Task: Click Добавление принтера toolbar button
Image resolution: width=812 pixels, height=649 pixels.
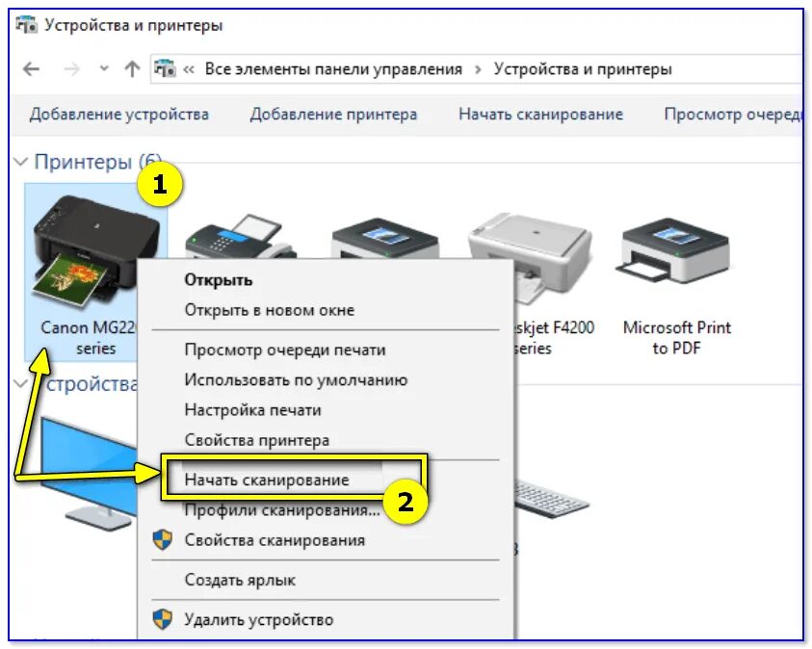Action: point(333,114)
